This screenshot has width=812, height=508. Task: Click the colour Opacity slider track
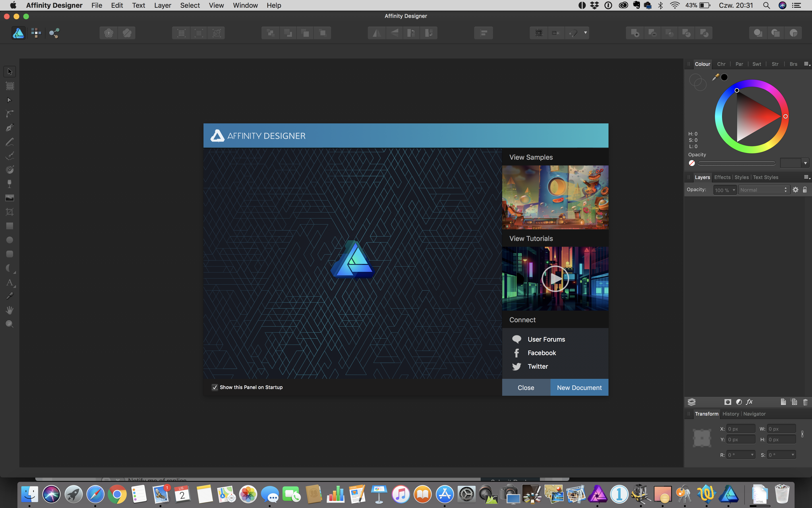[737, 163]
